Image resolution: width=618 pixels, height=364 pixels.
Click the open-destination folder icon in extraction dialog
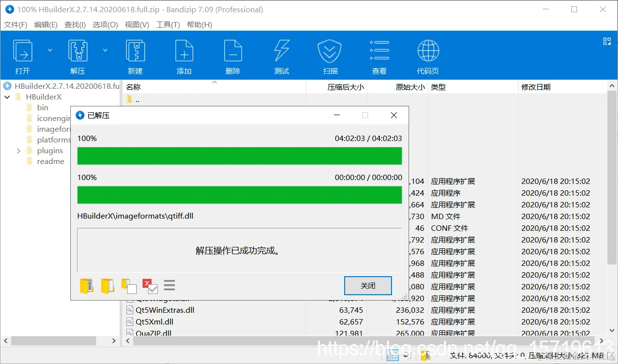108,286
